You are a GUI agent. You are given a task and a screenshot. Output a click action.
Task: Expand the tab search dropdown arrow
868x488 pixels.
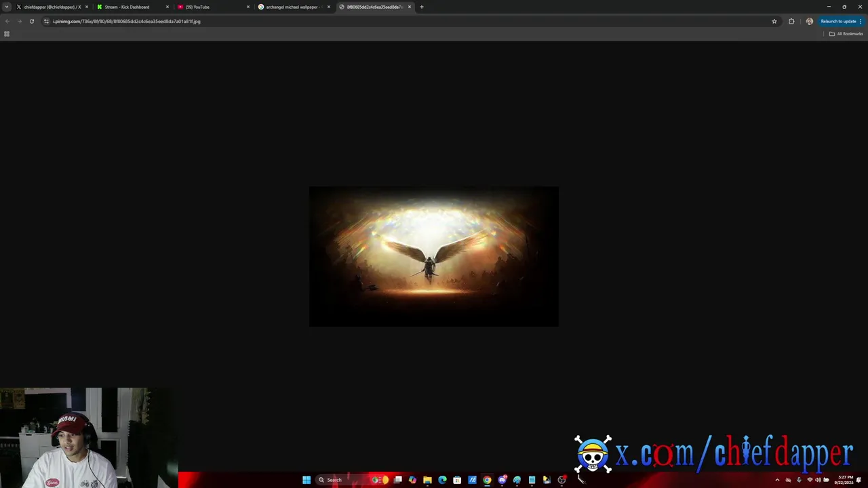click(x=7, y=7)
